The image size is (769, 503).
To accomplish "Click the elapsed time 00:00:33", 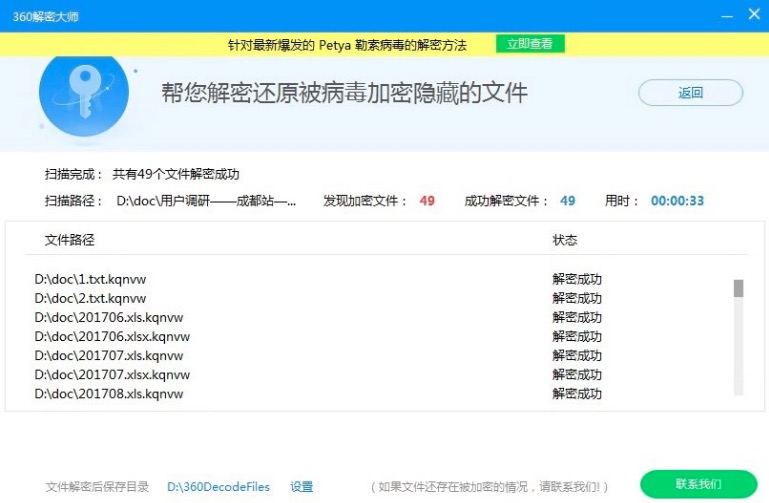I will pyautogui.click(x=677, y=201).
